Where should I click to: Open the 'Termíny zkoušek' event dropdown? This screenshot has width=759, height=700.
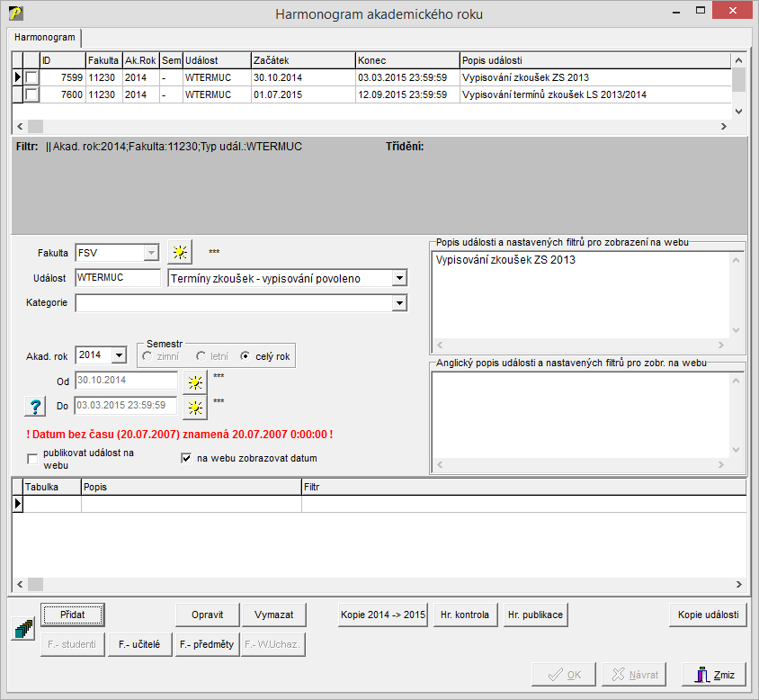pos(399,279)
